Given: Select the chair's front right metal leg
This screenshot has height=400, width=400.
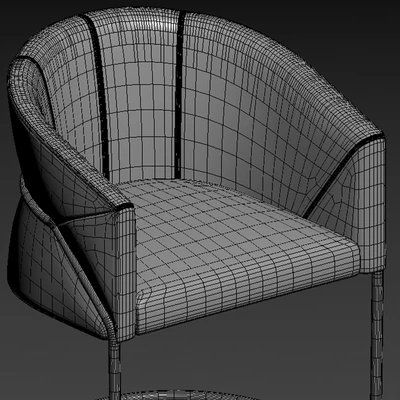Looking at the screenshot, I should coord(377,335).
